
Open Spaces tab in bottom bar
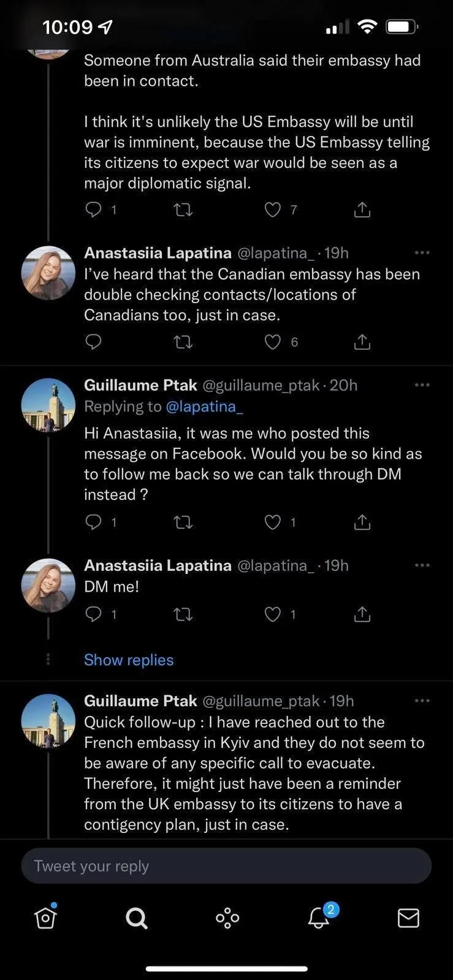tap(227, 918)
